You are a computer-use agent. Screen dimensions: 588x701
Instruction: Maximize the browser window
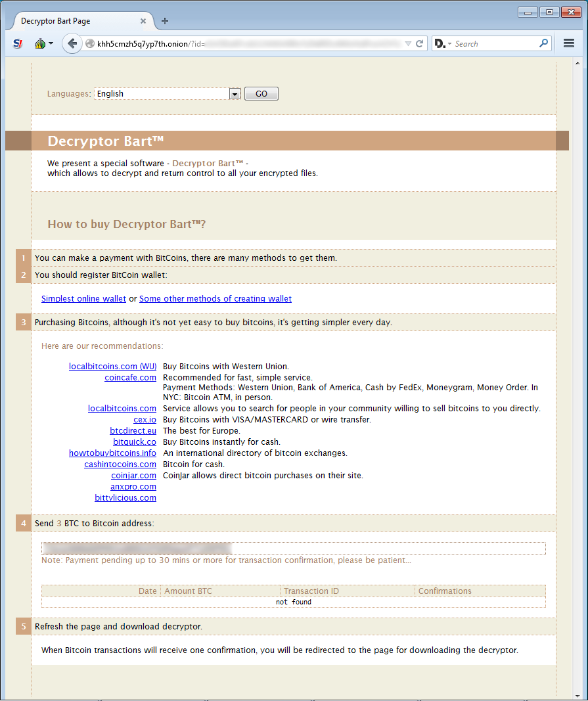(x=549, y=12)
